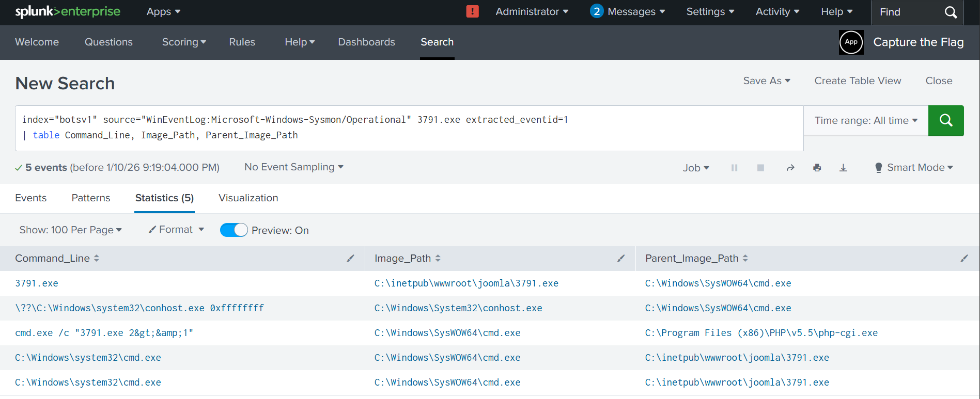Switch to the Events tab

(31, 198)
